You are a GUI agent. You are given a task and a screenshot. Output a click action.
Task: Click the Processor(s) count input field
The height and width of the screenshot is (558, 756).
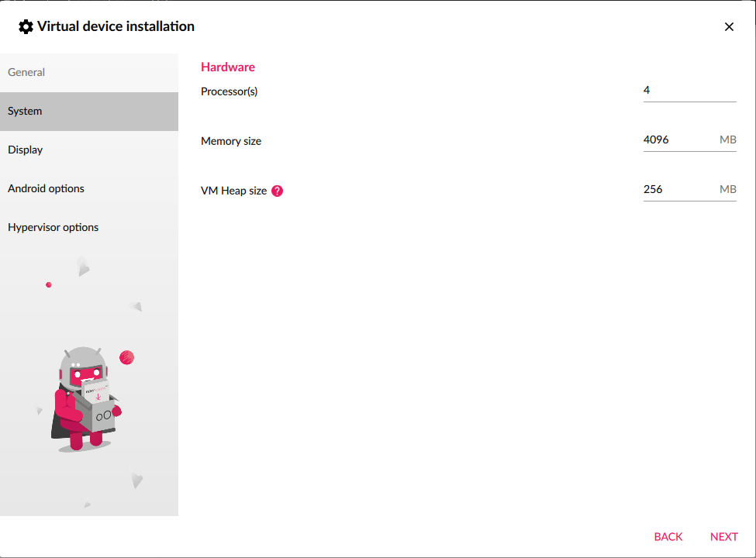[x=689, y=91]
